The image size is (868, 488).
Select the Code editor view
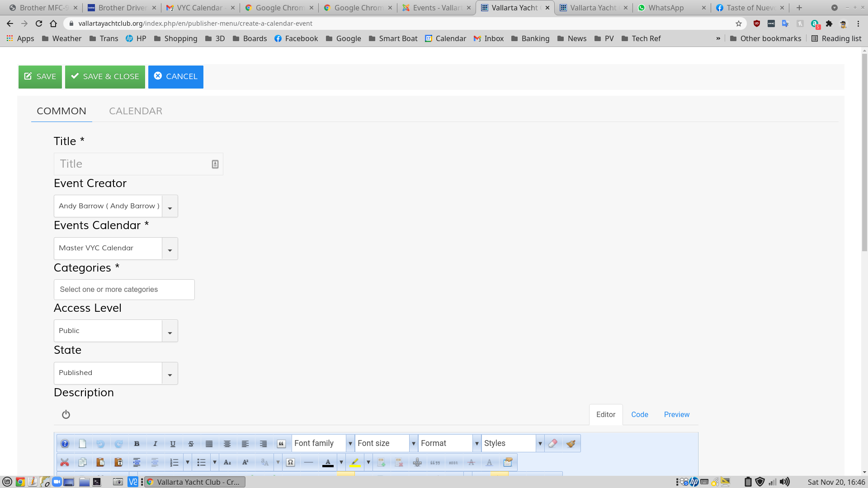point(640,415)
